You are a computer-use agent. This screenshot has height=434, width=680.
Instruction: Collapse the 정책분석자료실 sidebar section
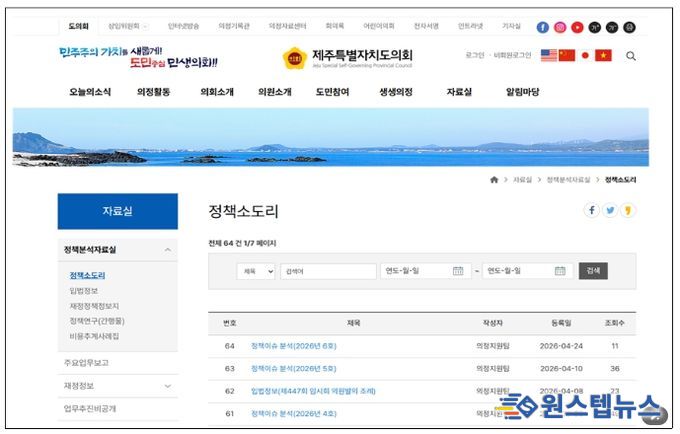[167, 249]
